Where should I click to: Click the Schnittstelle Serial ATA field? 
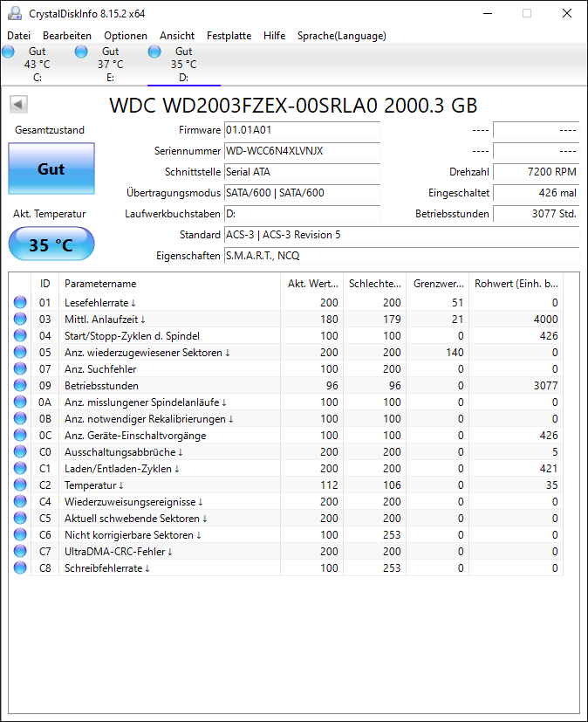click(302, 172)
